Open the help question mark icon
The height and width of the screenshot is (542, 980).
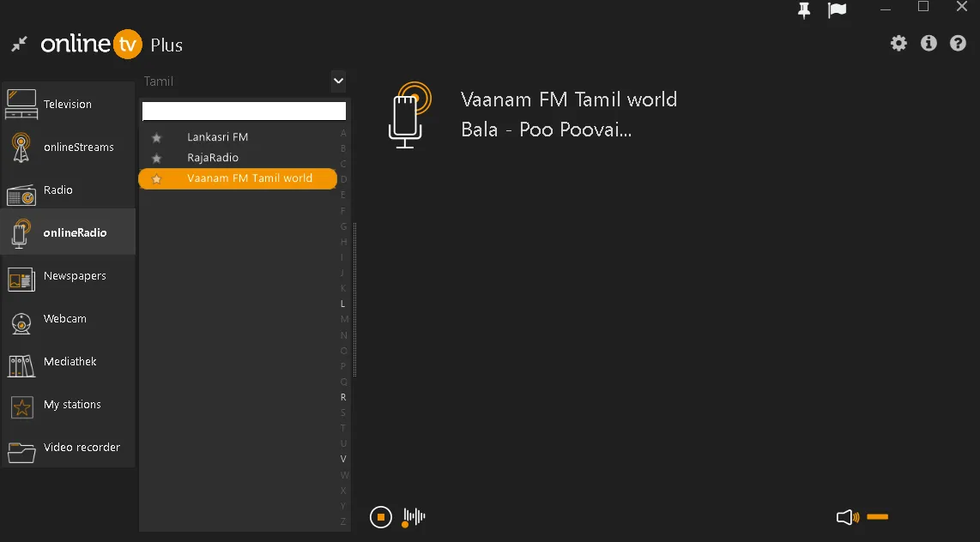(959, 43)
